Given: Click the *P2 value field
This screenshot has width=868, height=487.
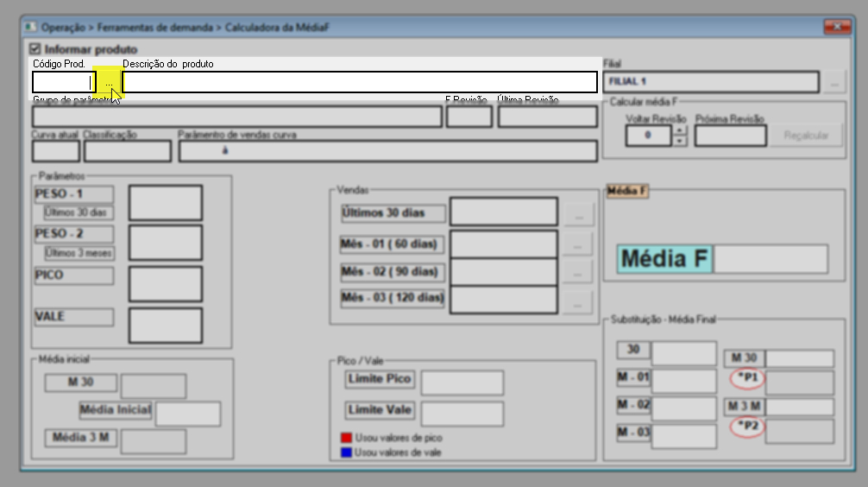Looking at the screenshot, I should coord(800,432).
